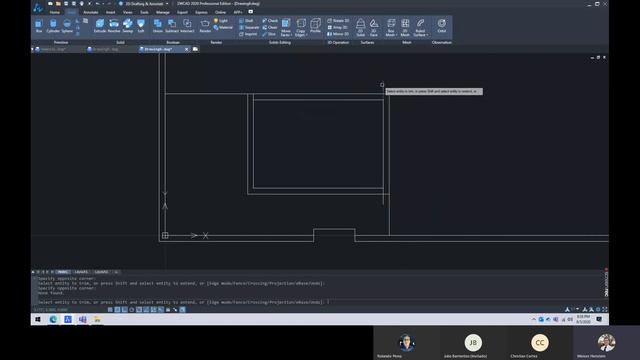Click the JB participant avatar
The height and width of the screenshot is (360, 640).
point(473,342)
